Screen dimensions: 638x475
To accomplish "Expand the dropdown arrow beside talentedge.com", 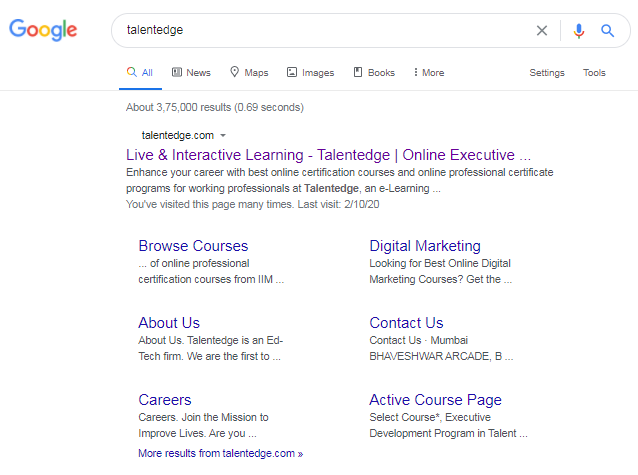I will pyautogui.click(x=223, y=135).
